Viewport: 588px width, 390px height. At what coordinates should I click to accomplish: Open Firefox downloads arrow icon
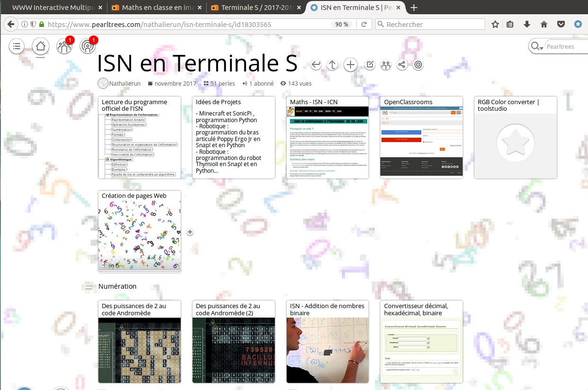(527, 25)
